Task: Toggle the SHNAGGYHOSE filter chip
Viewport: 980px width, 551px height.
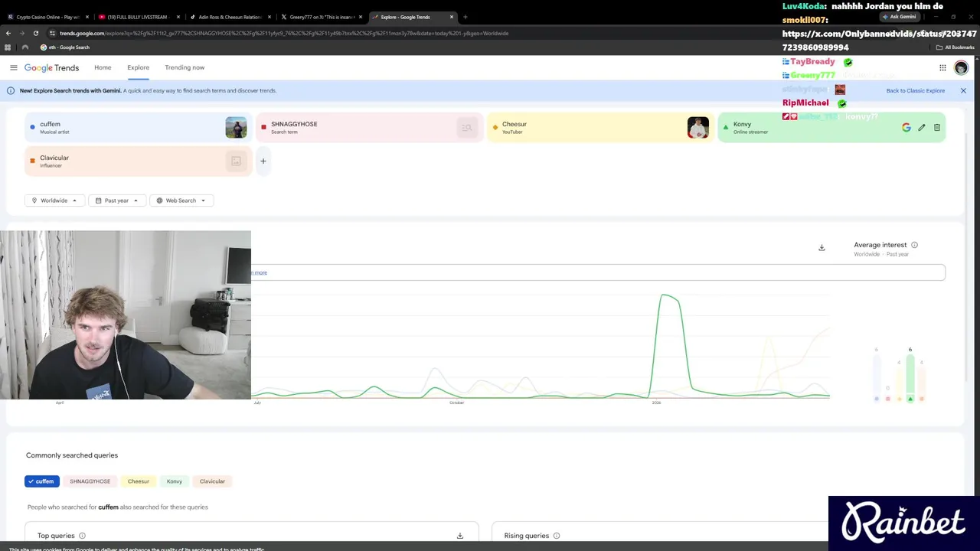Action: coord(90,481)
